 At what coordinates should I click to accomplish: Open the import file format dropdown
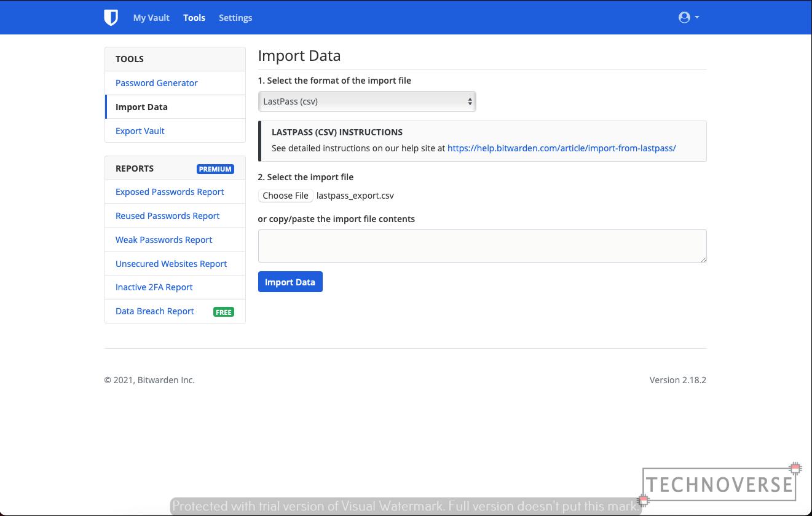[367, 101]
